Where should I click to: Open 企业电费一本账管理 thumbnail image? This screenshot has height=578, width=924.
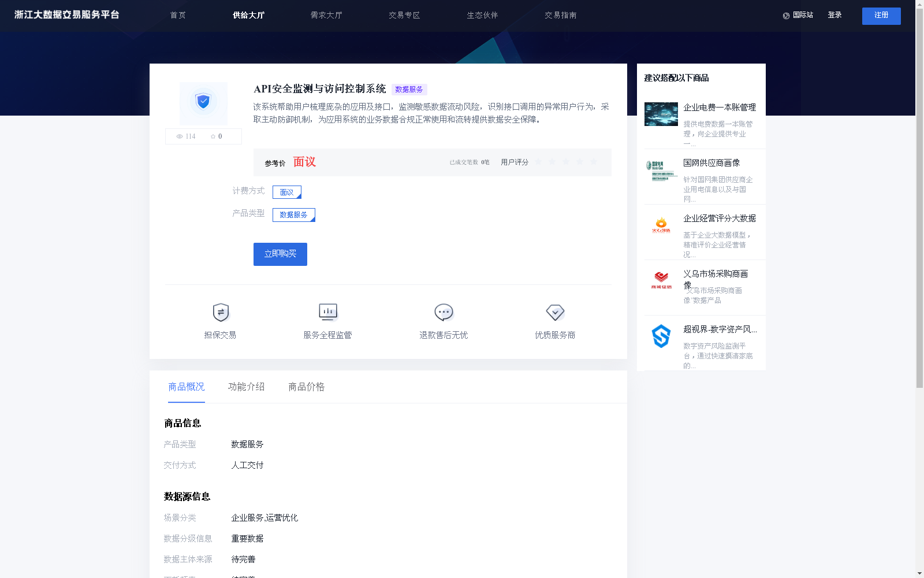pos(661,114)
